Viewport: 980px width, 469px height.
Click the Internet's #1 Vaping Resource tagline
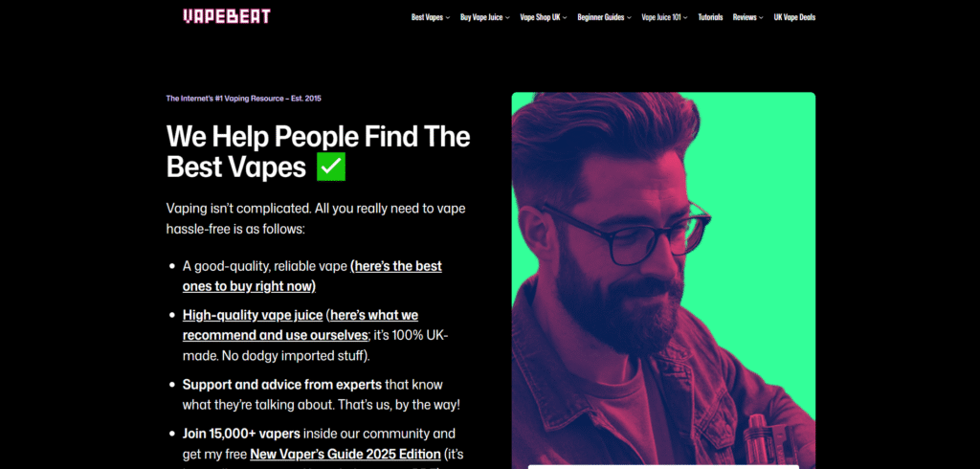pyautogui.click(x=244, y=99)
